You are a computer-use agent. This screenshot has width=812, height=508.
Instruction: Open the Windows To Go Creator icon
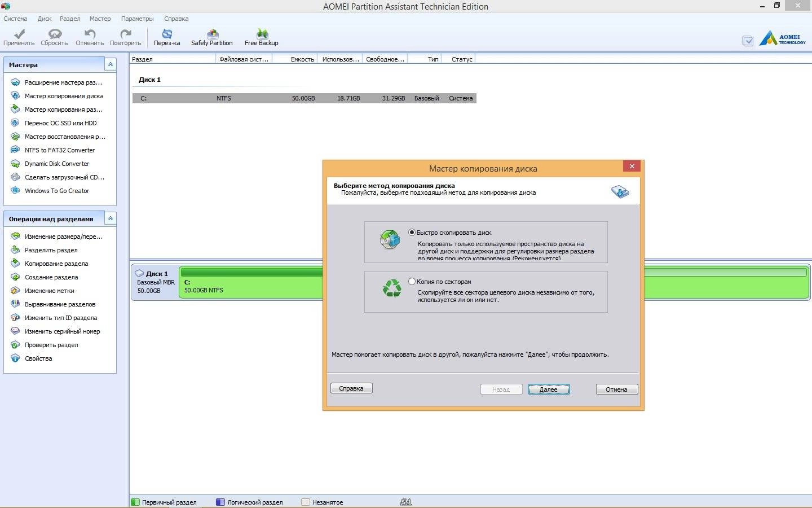pyautogui.click(x=15, y=191)
